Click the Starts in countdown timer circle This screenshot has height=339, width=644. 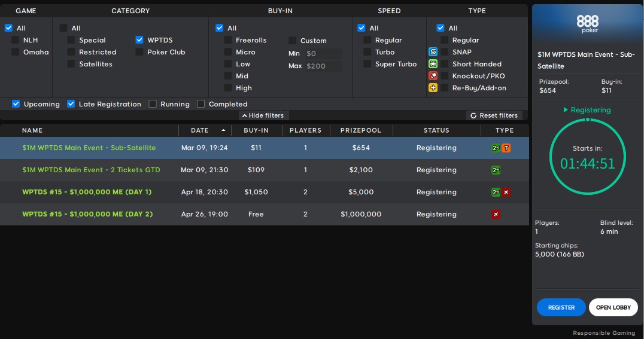point(587,157)
